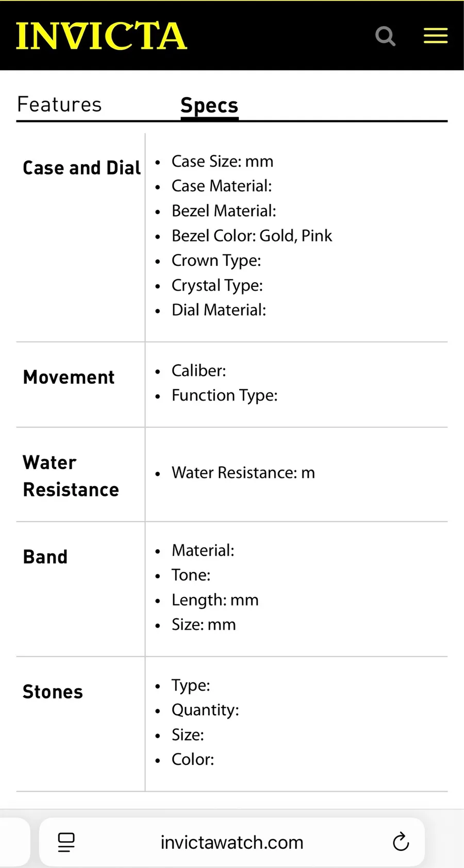Click the Crystal Type entry
Screen dimensions: 464x868
(217, 285)
